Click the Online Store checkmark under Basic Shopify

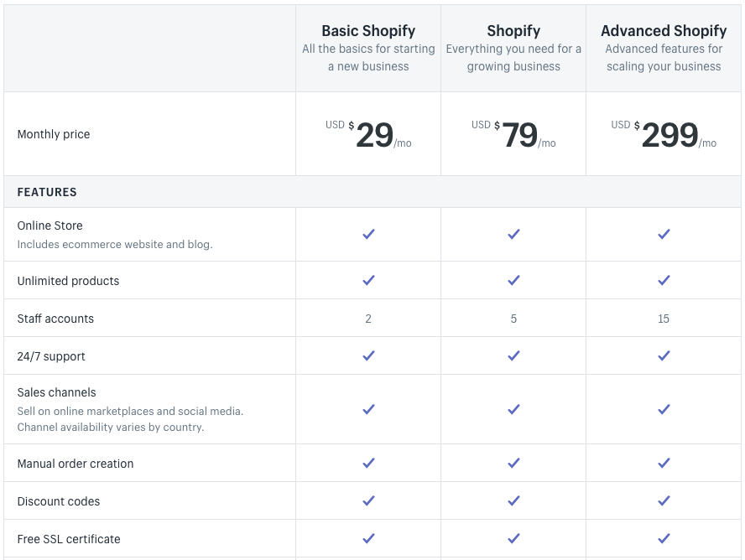368,234
